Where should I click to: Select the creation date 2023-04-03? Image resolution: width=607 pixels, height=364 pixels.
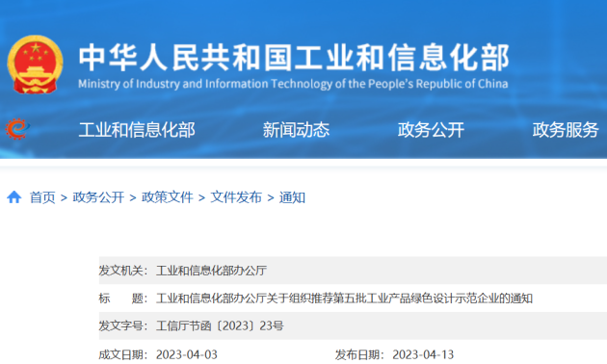coord(187,354)
